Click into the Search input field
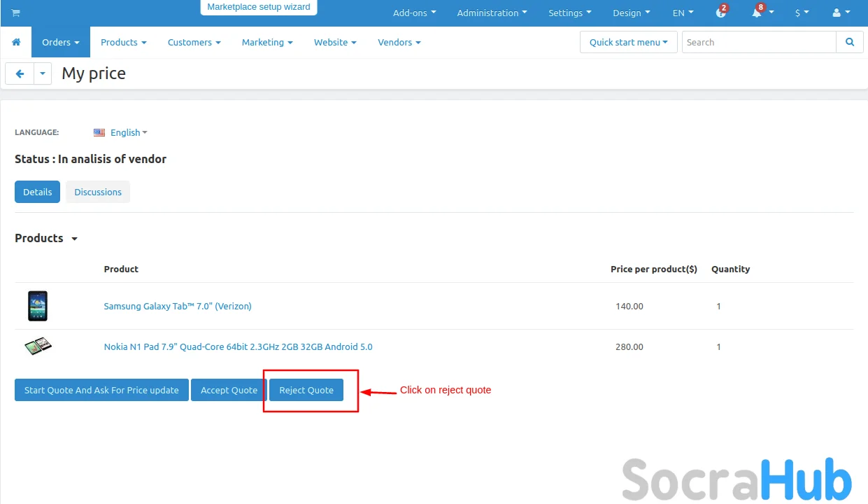 coord(759,42)
